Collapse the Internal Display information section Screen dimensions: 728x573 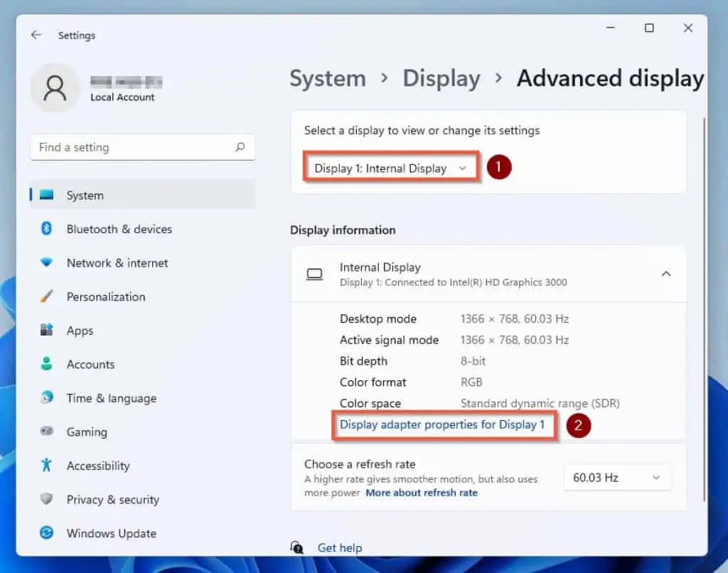(x=666, y=273)
